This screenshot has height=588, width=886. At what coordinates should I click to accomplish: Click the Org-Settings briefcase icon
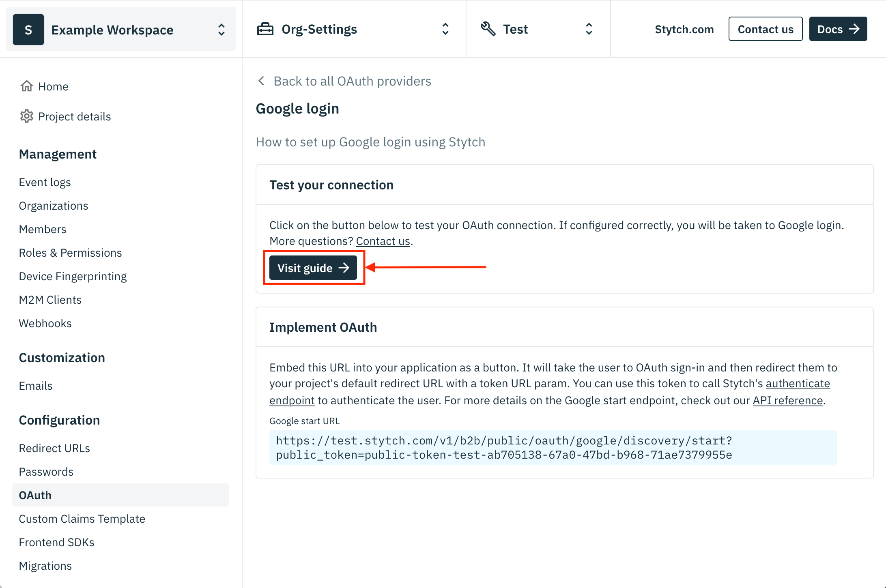pos(265,29)
